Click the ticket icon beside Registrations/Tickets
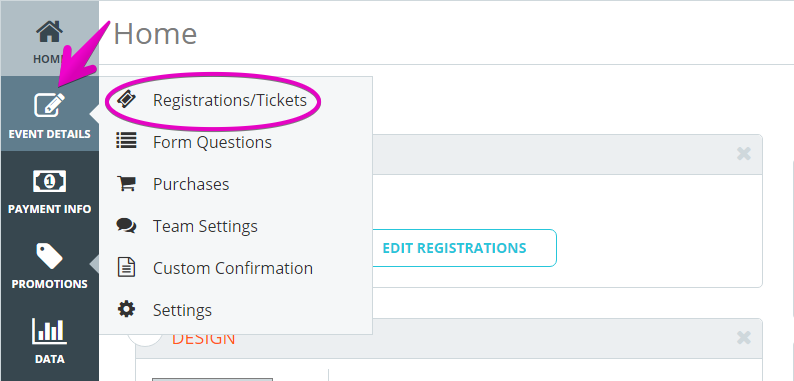The height and width of the screenshot is (381, 794). (126, 100)
